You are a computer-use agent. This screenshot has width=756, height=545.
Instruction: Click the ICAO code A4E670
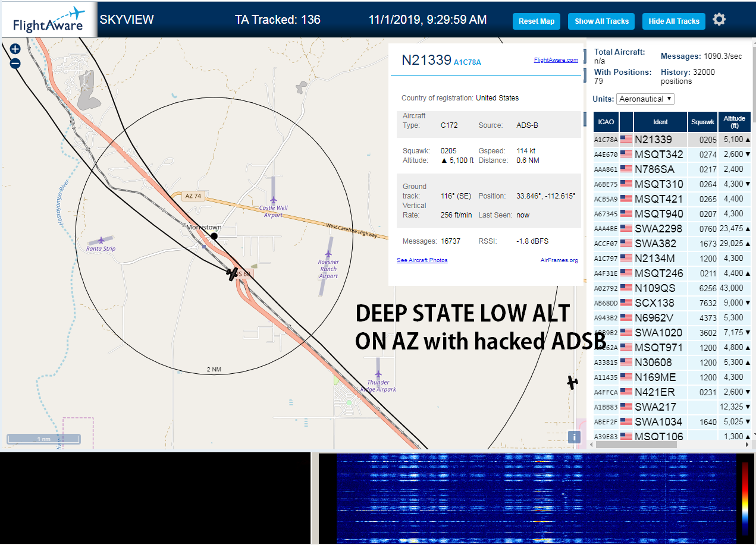coord(606,155)
